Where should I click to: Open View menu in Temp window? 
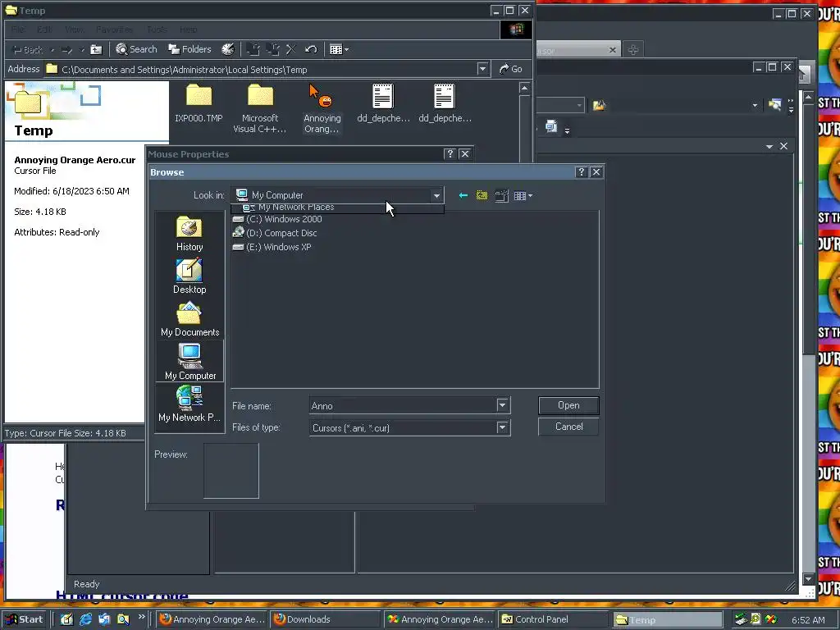(74, 30)
